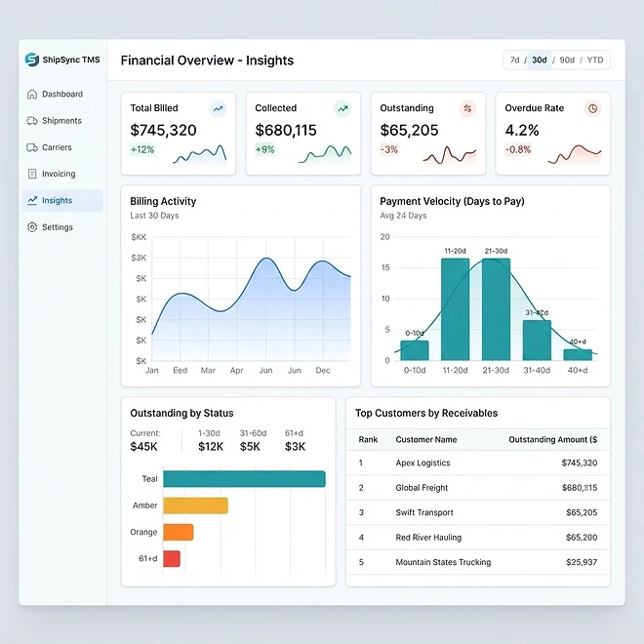Click the Teal bar in Outstanding by Status
The height and width of the screenshot is (644, 644).
[244, 479]
